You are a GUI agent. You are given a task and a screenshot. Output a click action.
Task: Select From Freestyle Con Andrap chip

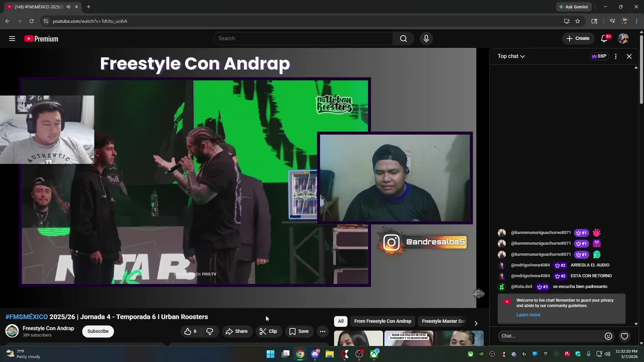coord(382,321)
